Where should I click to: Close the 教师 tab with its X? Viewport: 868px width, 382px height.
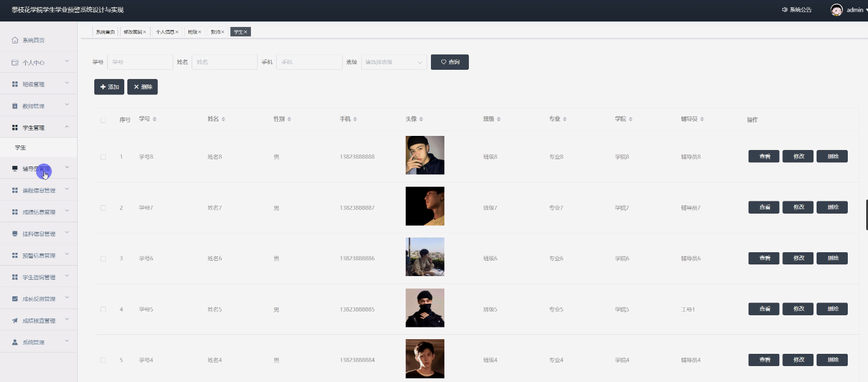coord(223,32)
